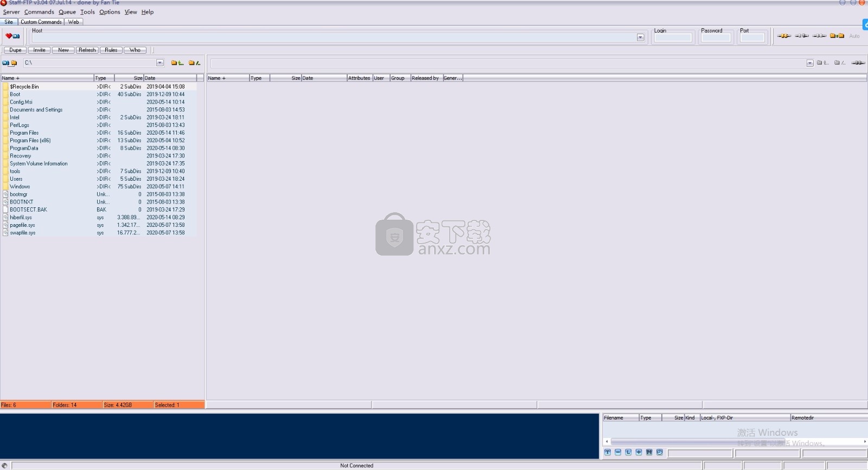The image size is (868, 470).
Task: Sort remote list by Released by column
Action: point(426,78)
